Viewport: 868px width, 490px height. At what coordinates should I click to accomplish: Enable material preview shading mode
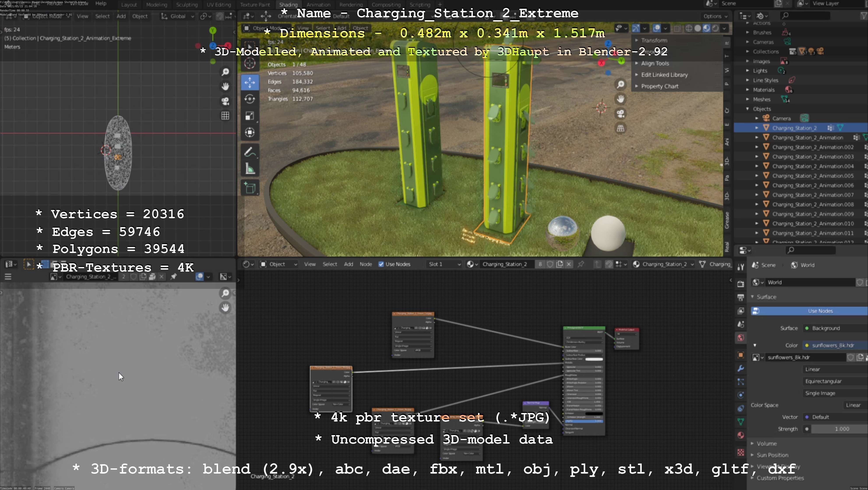click(x=707, y=28)
